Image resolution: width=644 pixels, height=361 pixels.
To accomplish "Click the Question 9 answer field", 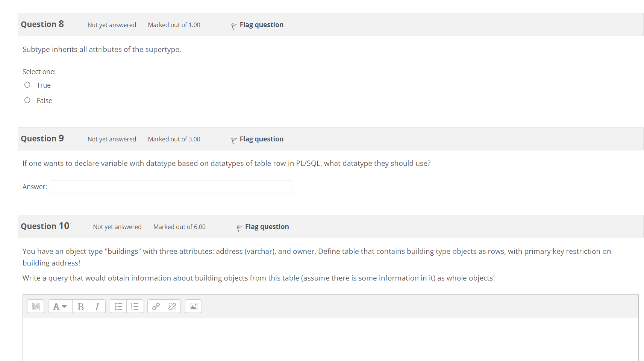I will (x=171, y=187).
